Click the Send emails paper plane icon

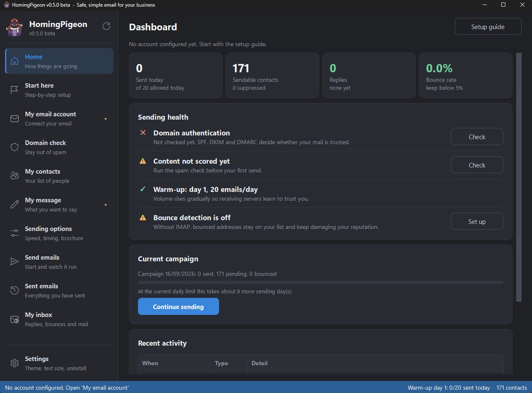click(x=15, y=262)
